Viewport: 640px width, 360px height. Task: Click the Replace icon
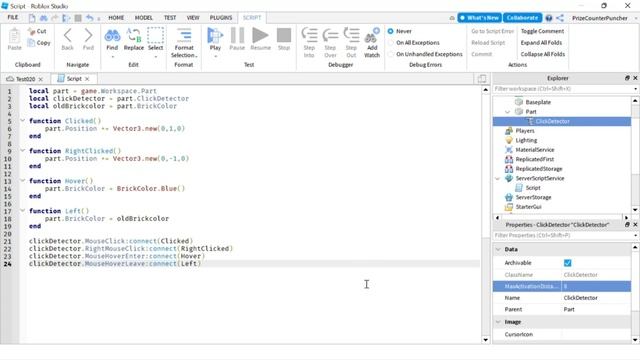click(x=133, y=36)
